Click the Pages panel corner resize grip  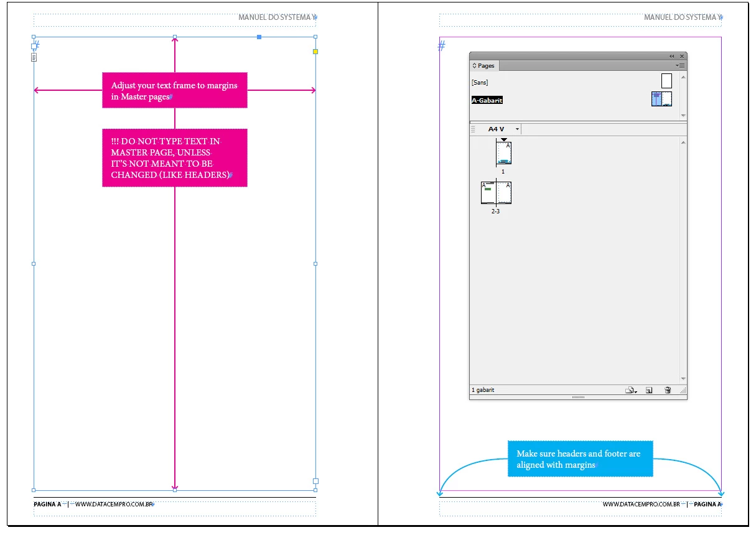[683, 391]
